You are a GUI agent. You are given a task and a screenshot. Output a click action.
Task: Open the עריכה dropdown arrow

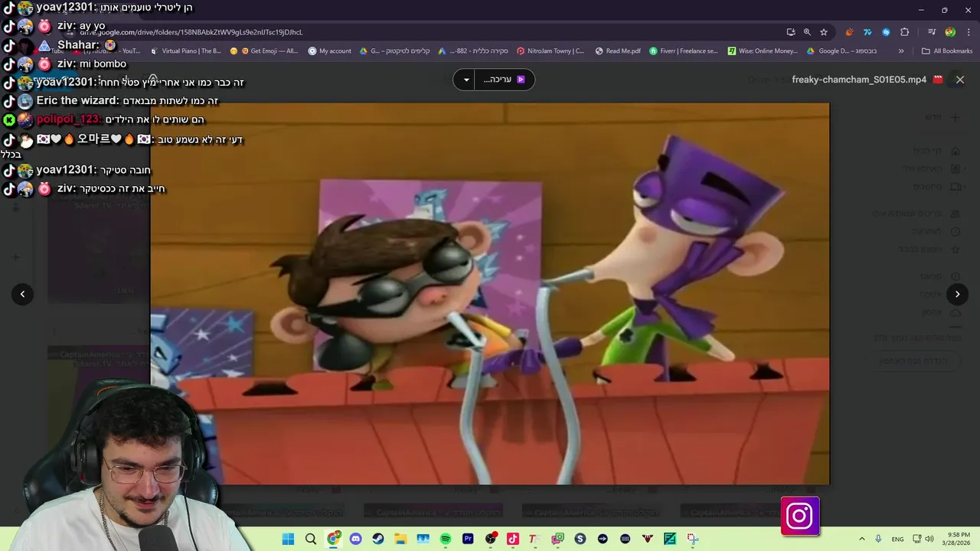465,80
